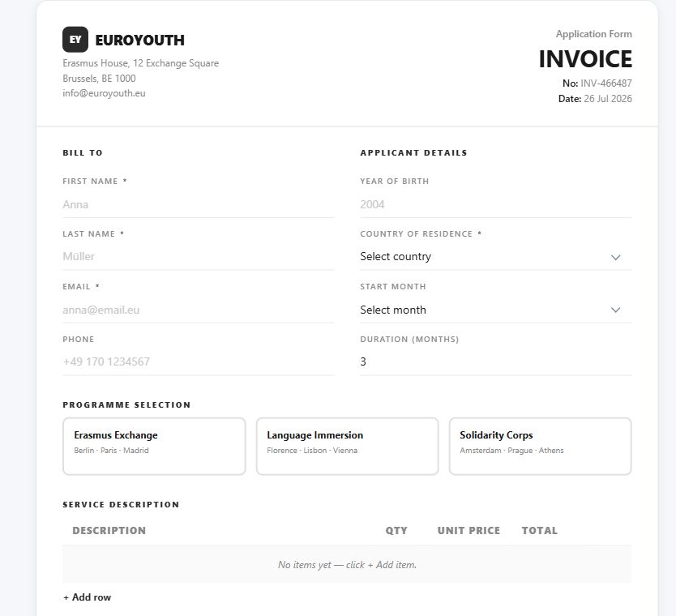Click the Description column header
Screen dimensions: 676x616
point(109,531)
